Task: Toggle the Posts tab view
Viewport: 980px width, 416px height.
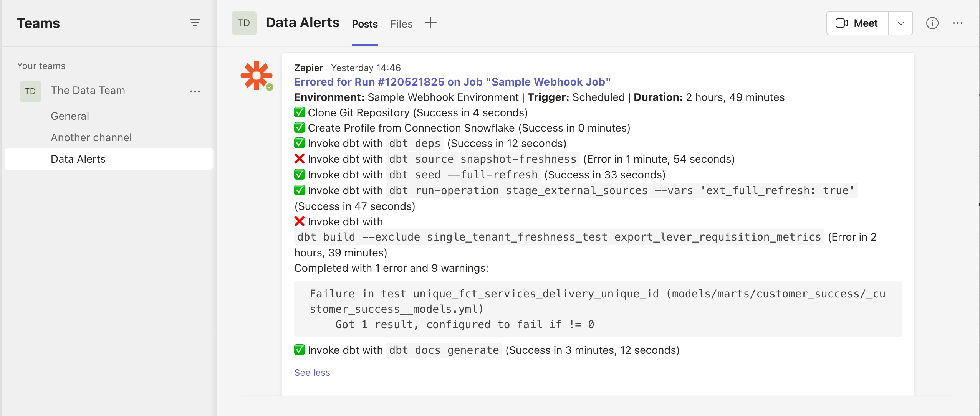Action: 364,23
